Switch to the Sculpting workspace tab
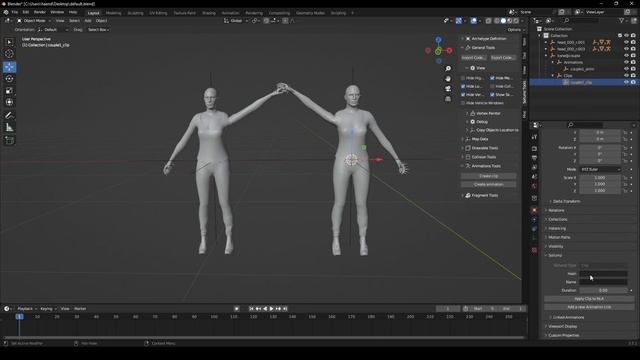The height and width of the screenshot is (360, 640). point(135,13)
